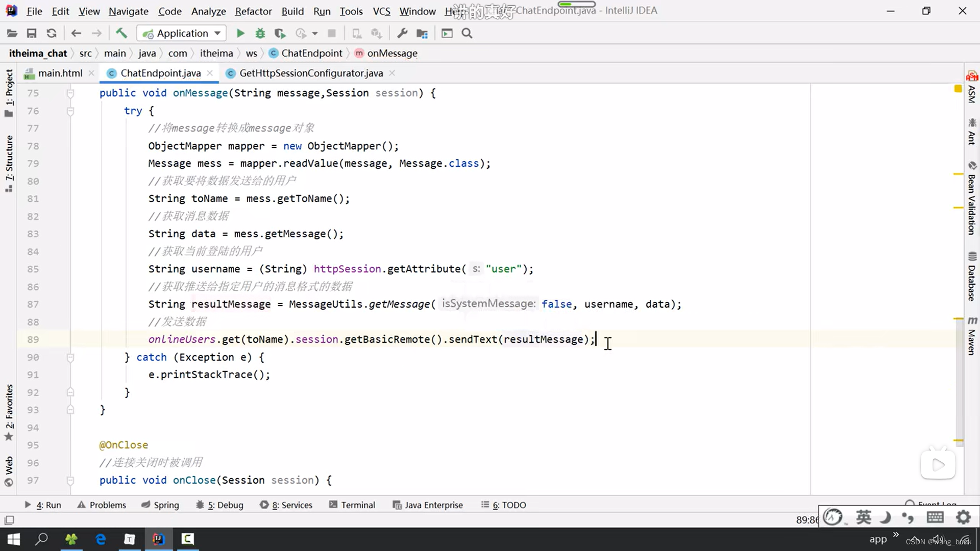Toggle the Problems panel at bottom
Viewport: 980px width, 551px height.
pyautogui.click(x=102, y=505)
